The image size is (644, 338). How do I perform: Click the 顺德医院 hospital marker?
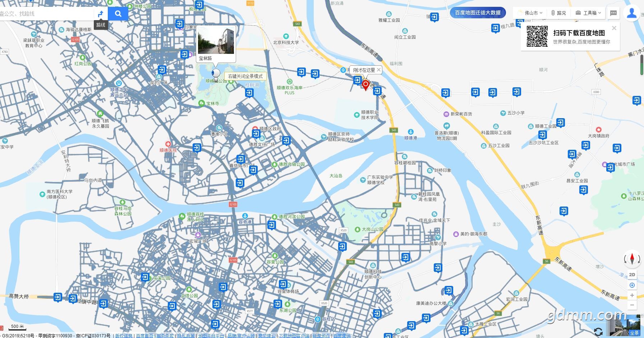[168, 144]
